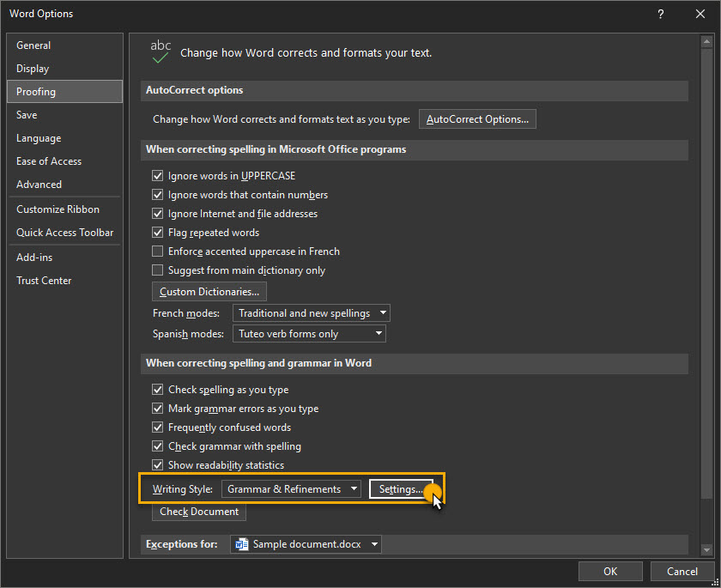Click the Help question mark icon
This screenshot has width=721, height=588.
click(x=660, y=15)
